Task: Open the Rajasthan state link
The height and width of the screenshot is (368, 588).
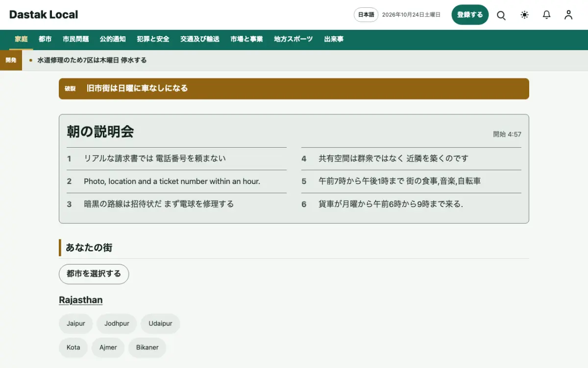Action: click(81, 300)
